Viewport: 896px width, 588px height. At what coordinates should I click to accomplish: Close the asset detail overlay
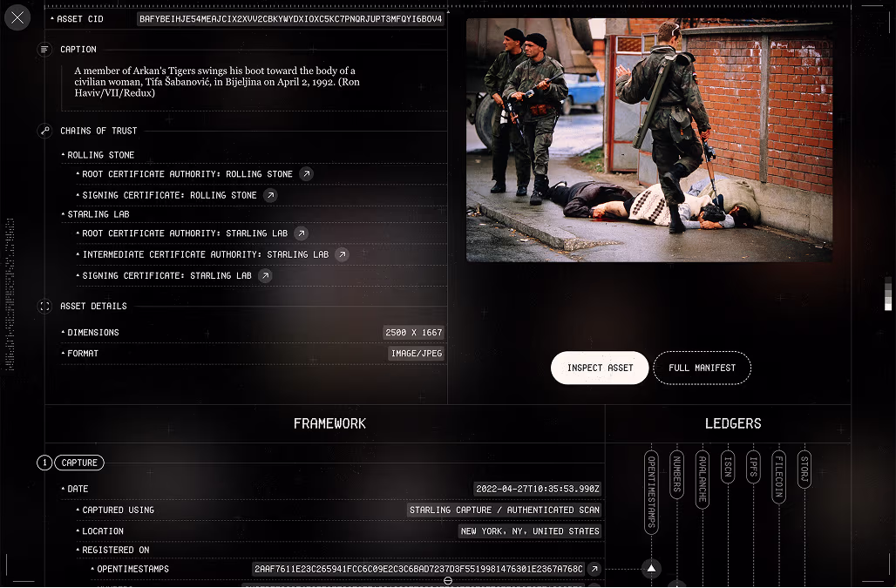tap(17, 17)
